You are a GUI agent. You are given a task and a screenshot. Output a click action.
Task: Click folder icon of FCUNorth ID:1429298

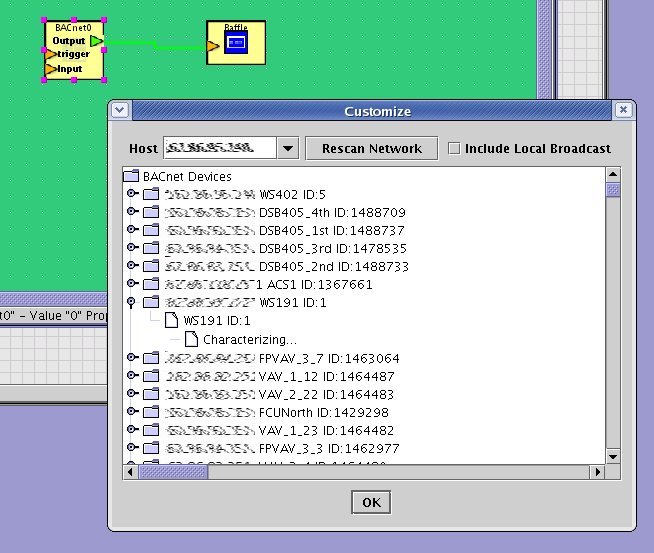coord(151,412)
